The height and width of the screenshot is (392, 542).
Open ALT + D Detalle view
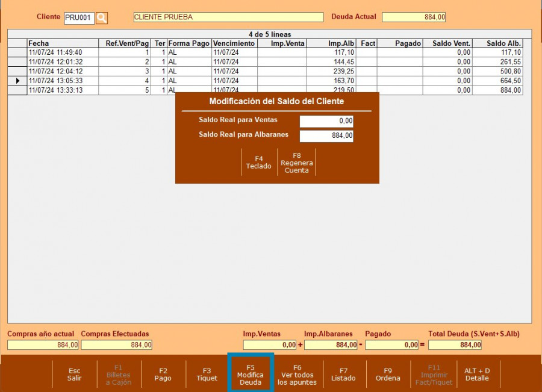477,375
